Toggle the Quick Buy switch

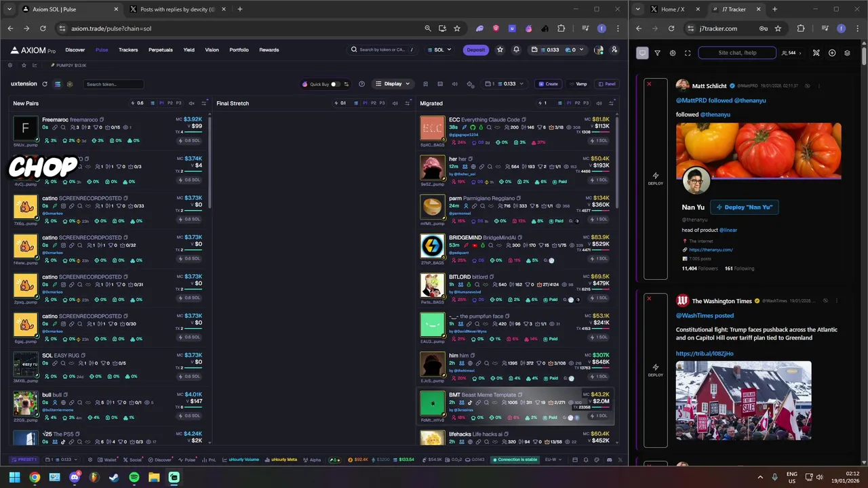coord(335,84)
